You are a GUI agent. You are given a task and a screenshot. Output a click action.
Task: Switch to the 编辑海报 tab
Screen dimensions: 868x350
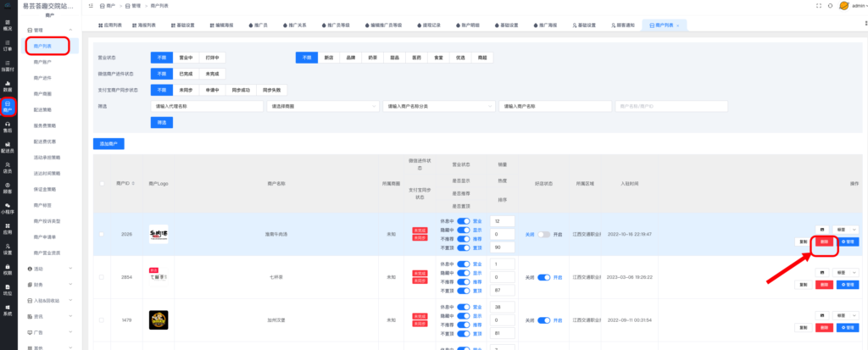click(x=221, y=25)
